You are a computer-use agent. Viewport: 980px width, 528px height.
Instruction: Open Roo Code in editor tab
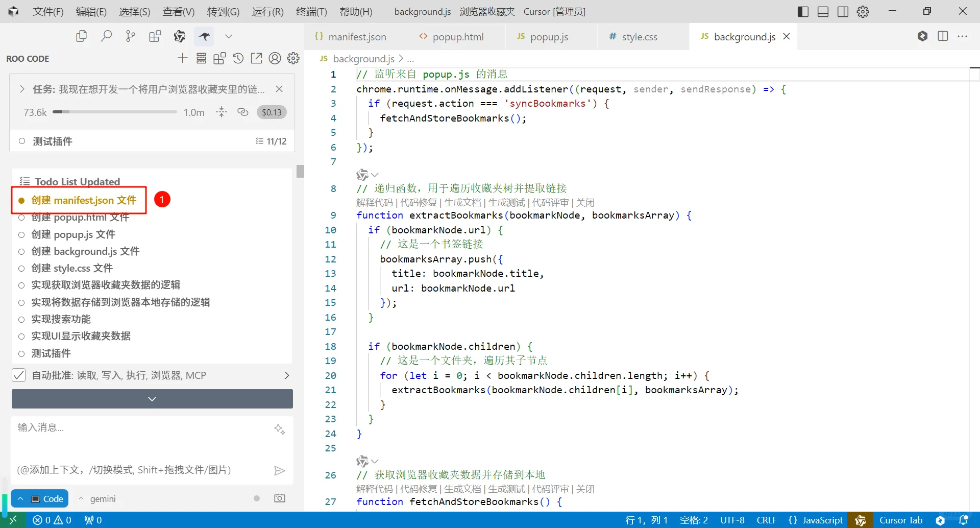click(x=256, y=58)
